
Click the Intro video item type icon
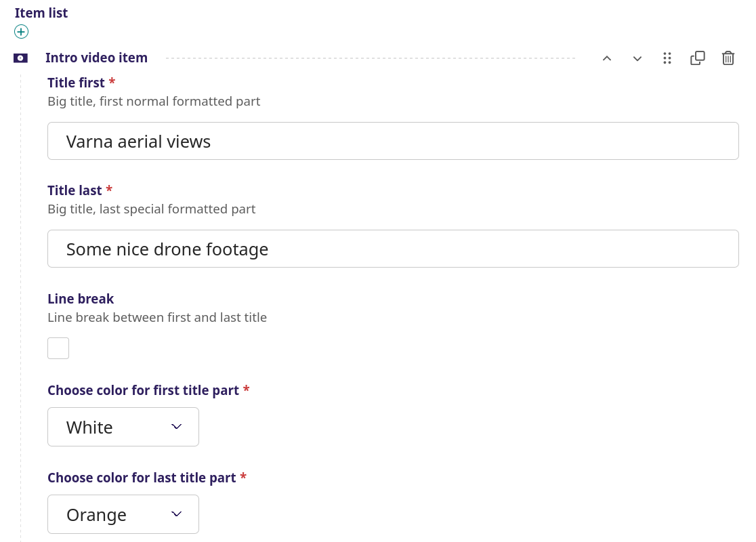click(21, 58)
